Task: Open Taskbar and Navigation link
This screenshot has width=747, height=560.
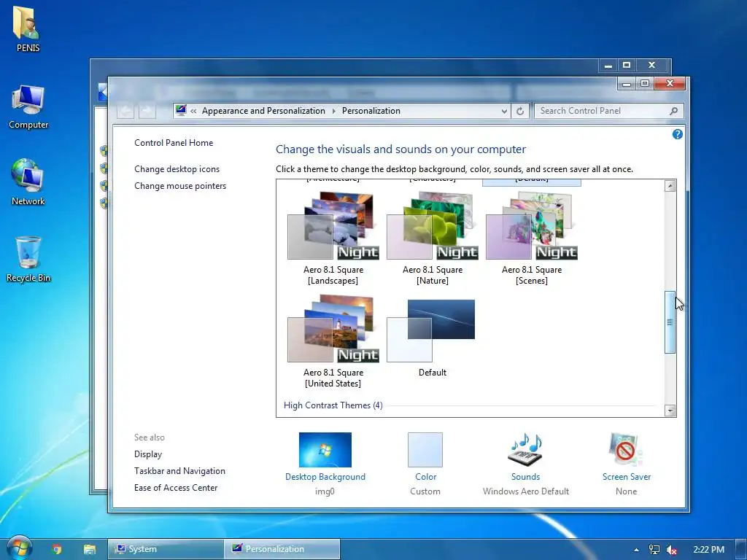Action: click(179, 471)
